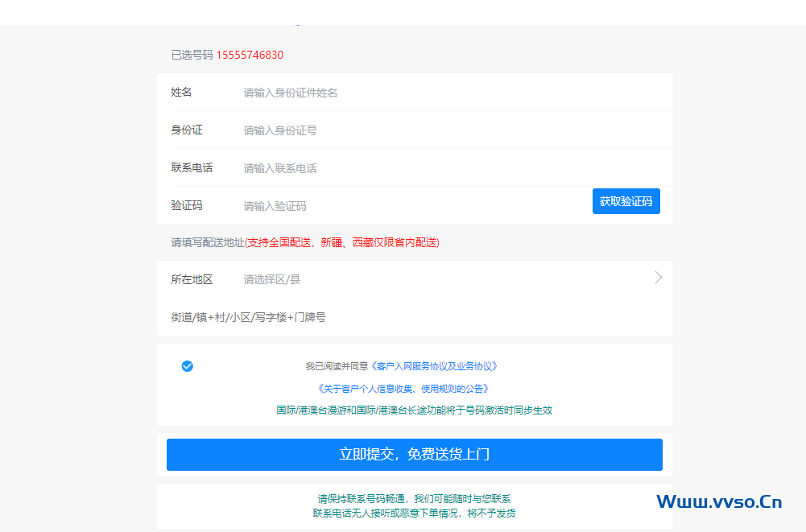Expand the 所在地区 region selector
The width and height of the screenshot is (806, 532).
click(362, 278)
